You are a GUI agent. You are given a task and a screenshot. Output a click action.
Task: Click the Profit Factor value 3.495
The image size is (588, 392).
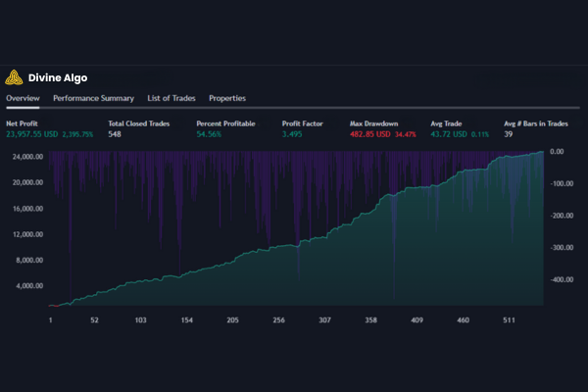click(x=291, y=133)
